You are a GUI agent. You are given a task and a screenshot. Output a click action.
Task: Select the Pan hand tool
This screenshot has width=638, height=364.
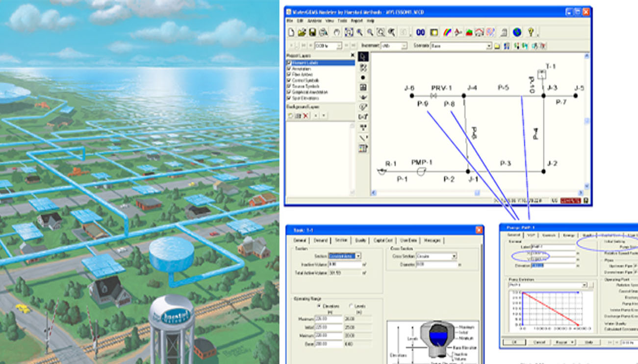336,32
